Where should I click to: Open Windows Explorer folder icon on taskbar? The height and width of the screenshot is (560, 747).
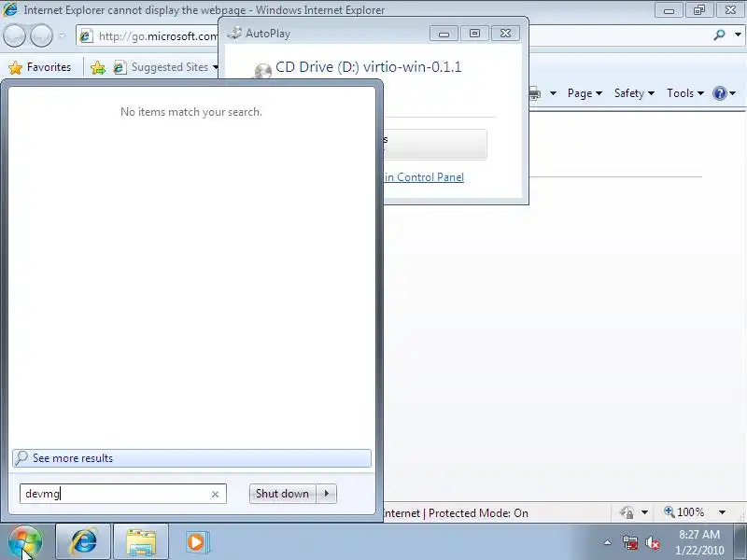141,542
